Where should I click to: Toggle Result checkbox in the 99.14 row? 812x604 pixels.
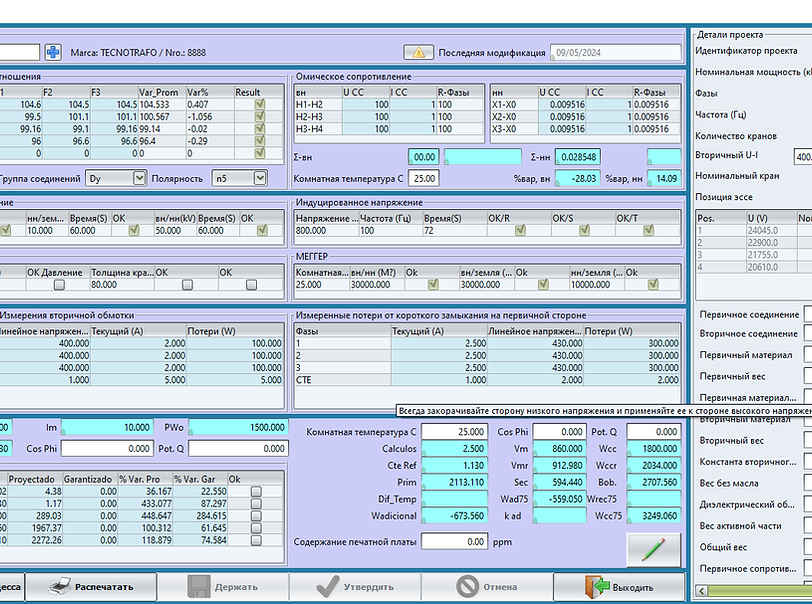coord(259,129)
